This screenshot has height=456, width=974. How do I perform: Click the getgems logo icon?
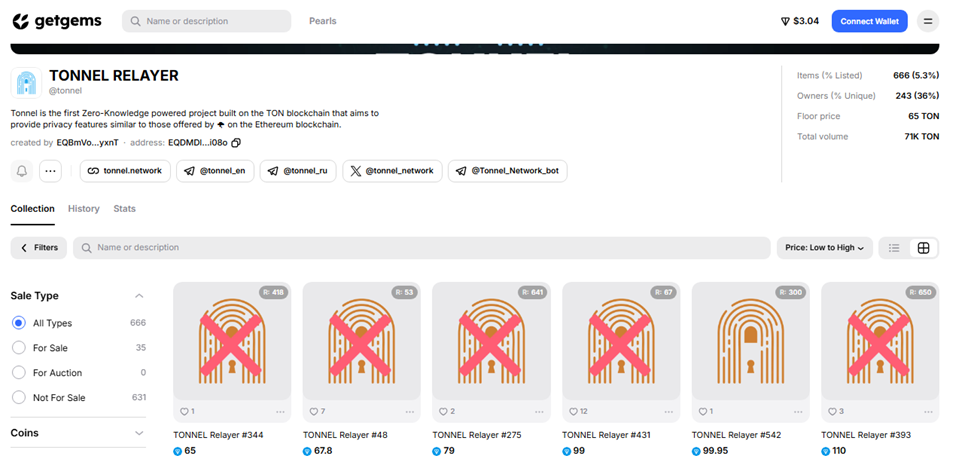tap(21, 21)
